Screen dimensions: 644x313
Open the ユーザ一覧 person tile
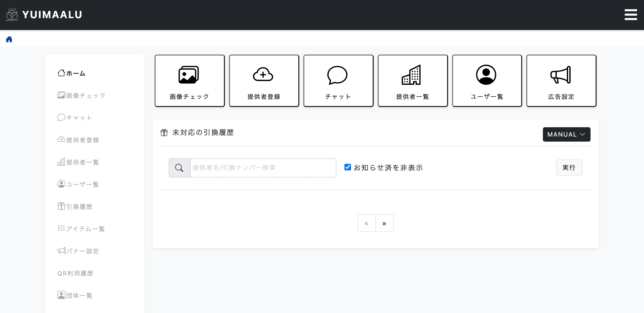487,81
